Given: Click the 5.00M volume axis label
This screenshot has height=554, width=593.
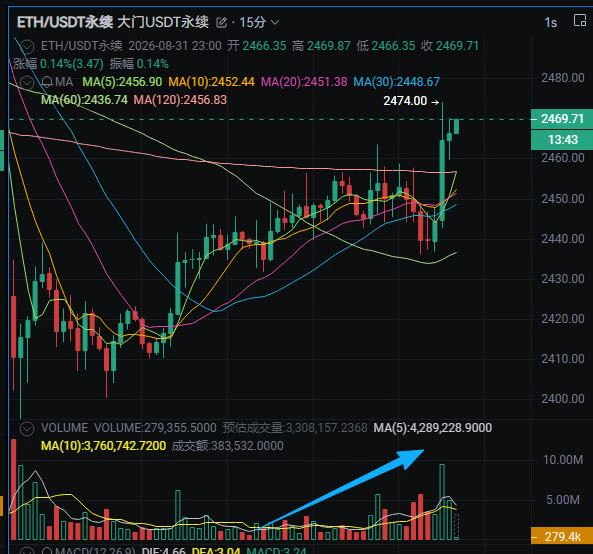Looking at the screenshot, I should pos(563,500).
